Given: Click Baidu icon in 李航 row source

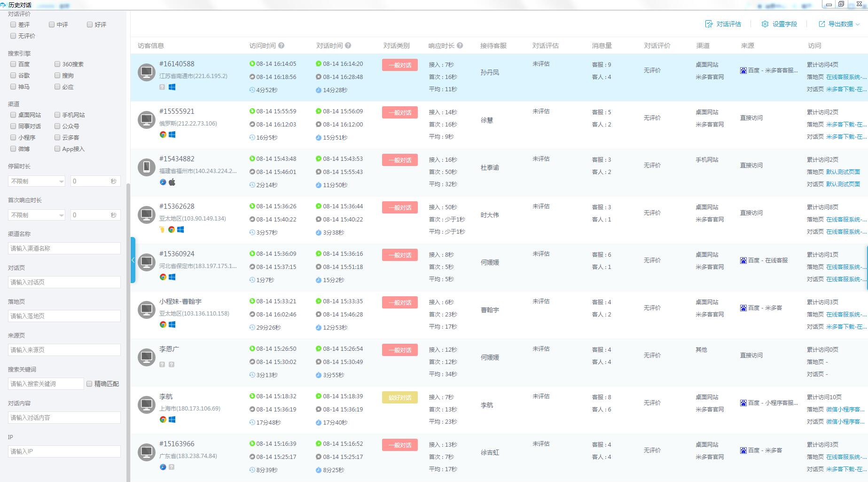Looking at the screenshot, I should pos(743,403).
